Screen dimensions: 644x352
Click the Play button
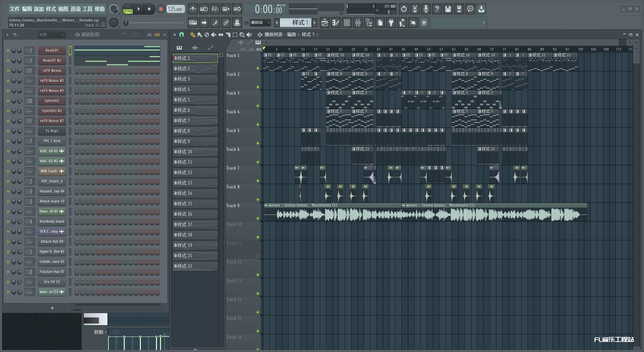139,9
